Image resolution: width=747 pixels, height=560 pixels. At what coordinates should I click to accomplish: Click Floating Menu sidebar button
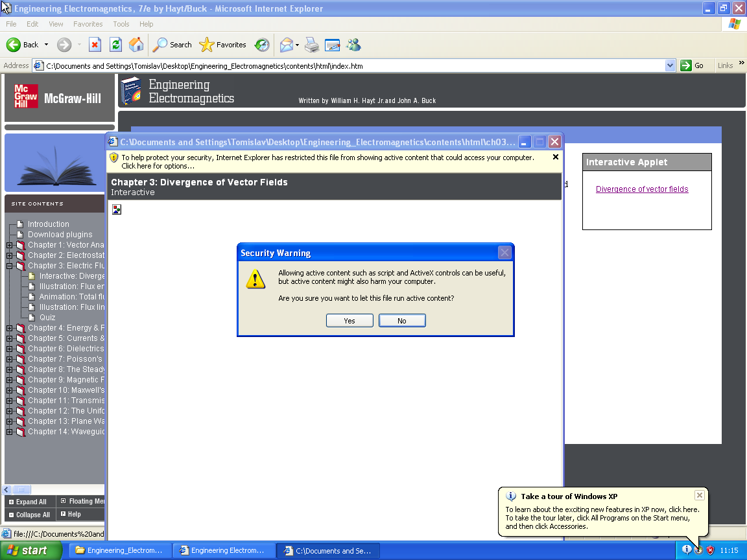82,501
